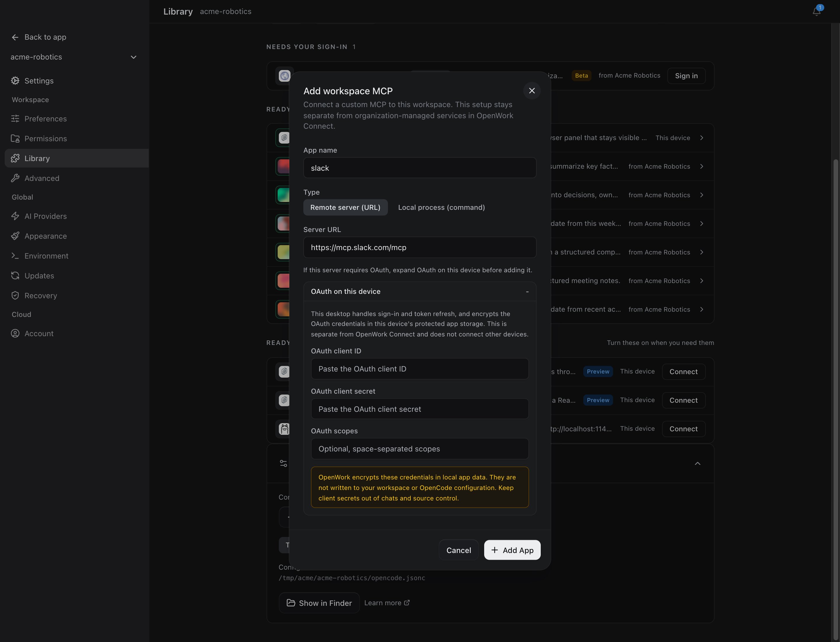Expand the 'summarize key fact' row chevron
Viewport: 840px width, 642px height.
701,167
